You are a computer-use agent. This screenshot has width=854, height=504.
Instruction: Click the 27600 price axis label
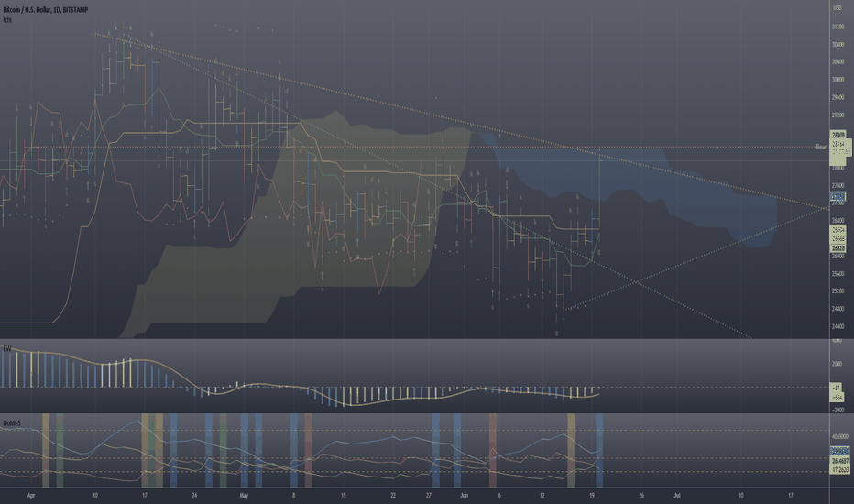tap(838, 185)
